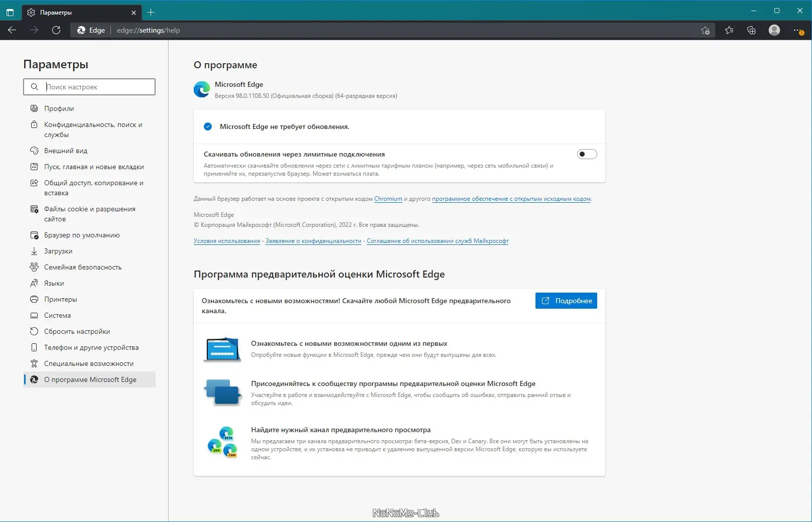The image size is (812, 522).
Task: Open the Favorites list icon
Action: coord(729,30)
